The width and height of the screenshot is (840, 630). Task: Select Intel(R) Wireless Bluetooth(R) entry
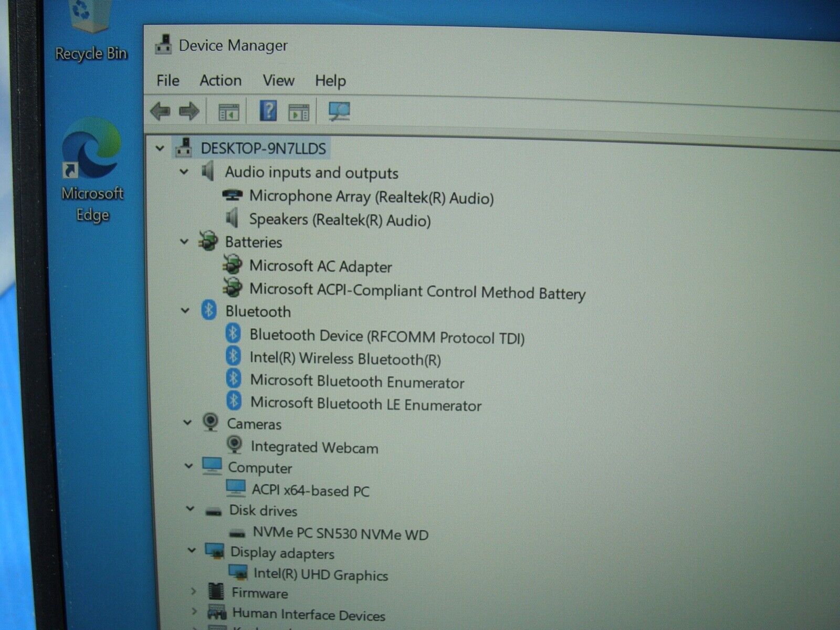[345, 359]
